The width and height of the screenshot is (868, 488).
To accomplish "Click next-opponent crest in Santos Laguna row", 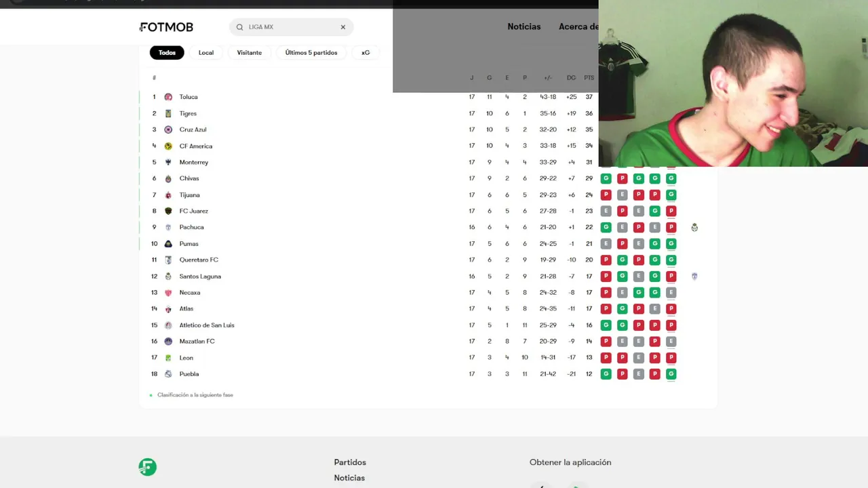I will (x=694, y=276).
